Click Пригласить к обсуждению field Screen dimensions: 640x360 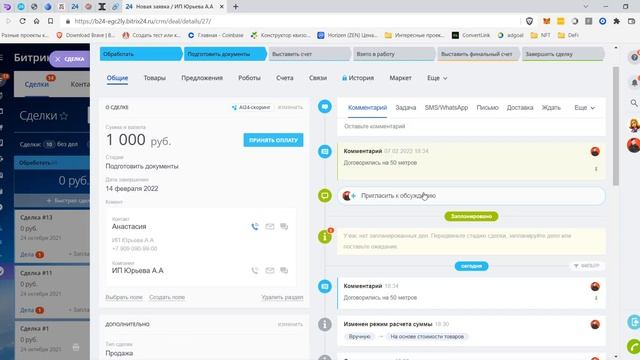[471, 196]
